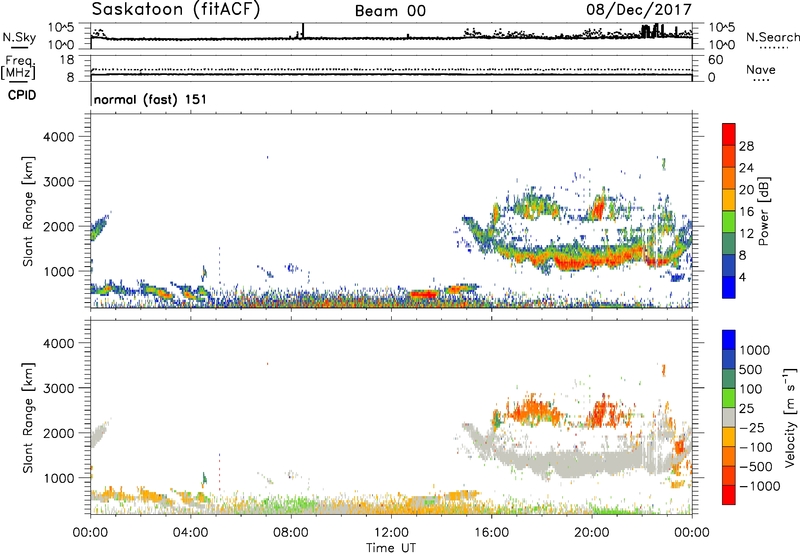The image size is (800, 554).
Task: Click the "28" label on the power color bar
Action: coord(746,146)
